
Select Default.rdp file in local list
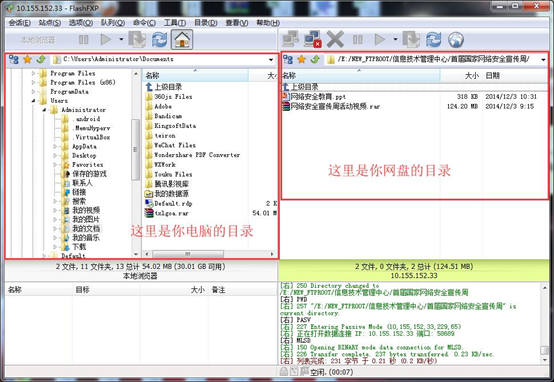(x=173, y=204)
